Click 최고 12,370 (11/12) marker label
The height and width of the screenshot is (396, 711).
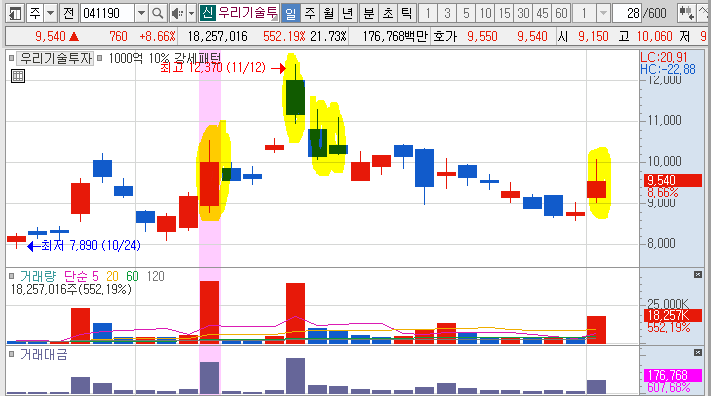pyautogui.click(x=213, y=68)
